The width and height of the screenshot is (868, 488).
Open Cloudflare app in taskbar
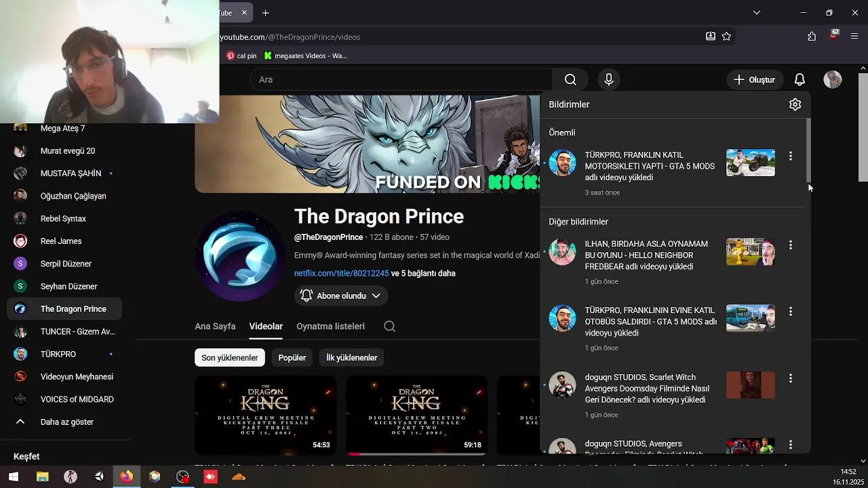(239, 476)
